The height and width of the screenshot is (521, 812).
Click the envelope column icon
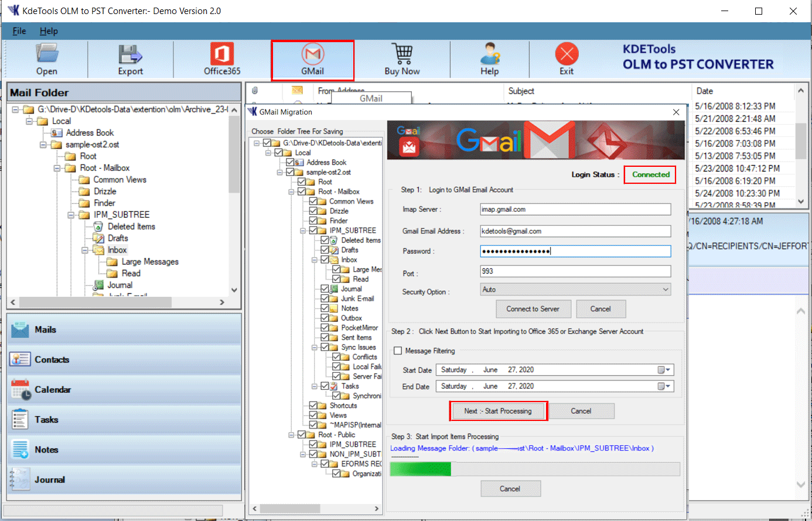coord(297,90)
